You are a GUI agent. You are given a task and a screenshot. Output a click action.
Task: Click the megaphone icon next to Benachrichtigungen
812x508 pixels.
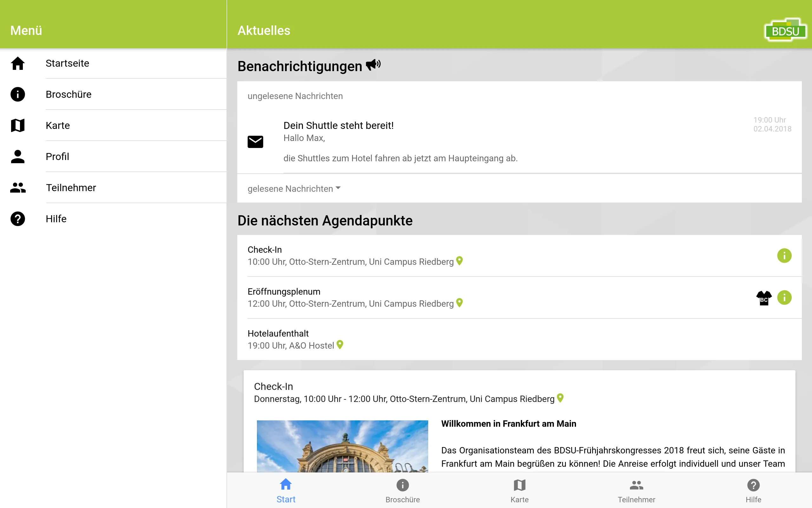click(x=373, y=64)
